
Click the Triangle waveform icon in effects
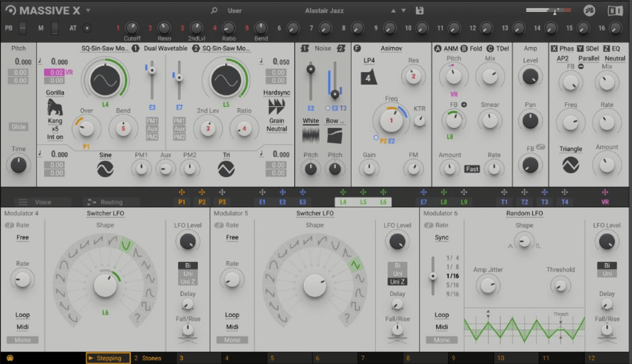[x=570, y=164]
